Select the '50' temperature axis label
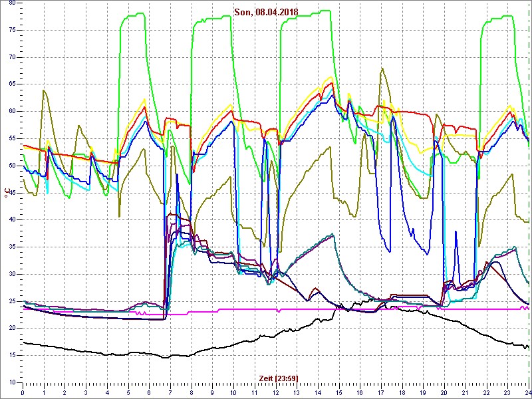The height and width of the screenshot is (399, 532). point(11,166)
